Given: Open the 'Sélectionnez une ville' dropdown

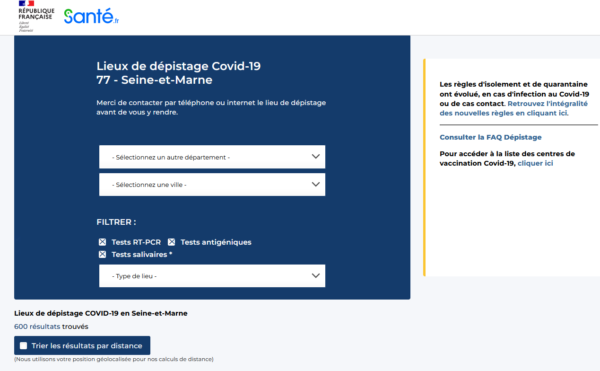Looking at the screenshot, I should tap(212, 185).
